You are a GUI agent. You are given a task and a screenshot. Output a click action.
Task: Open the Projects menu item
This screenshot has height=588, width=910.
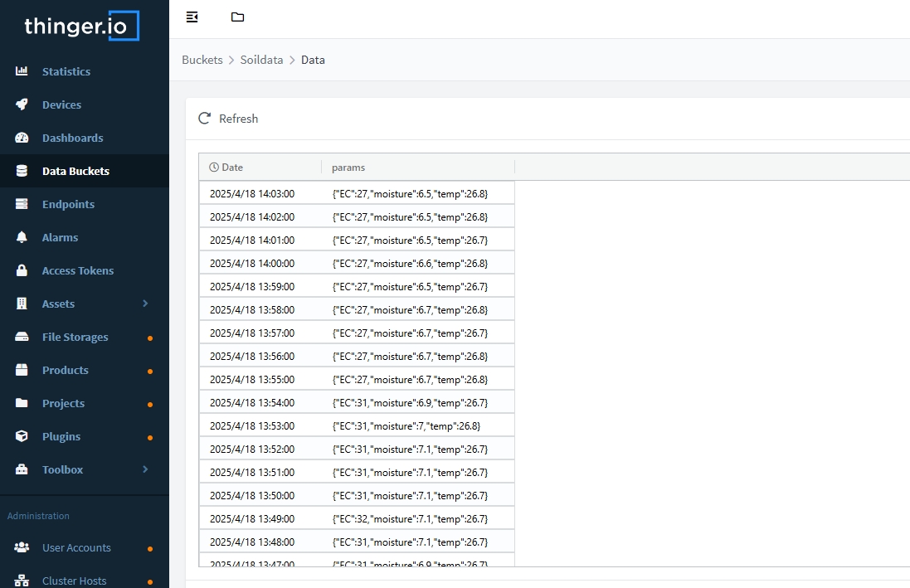63,403
